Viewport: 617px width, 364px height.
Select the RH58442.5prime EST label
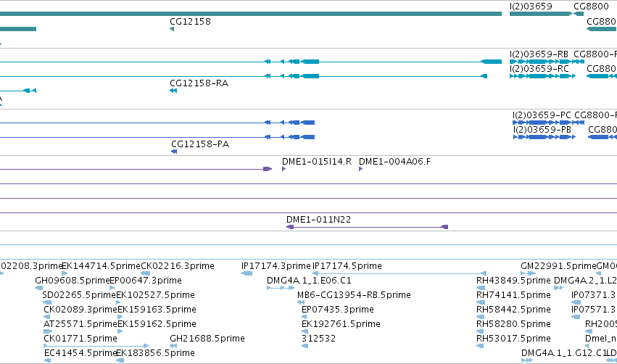(x=513, y=310)
